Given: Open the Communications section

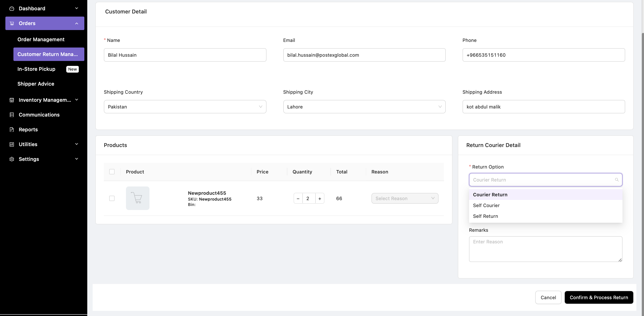Looking at the screenshot, I should [45, 115].
